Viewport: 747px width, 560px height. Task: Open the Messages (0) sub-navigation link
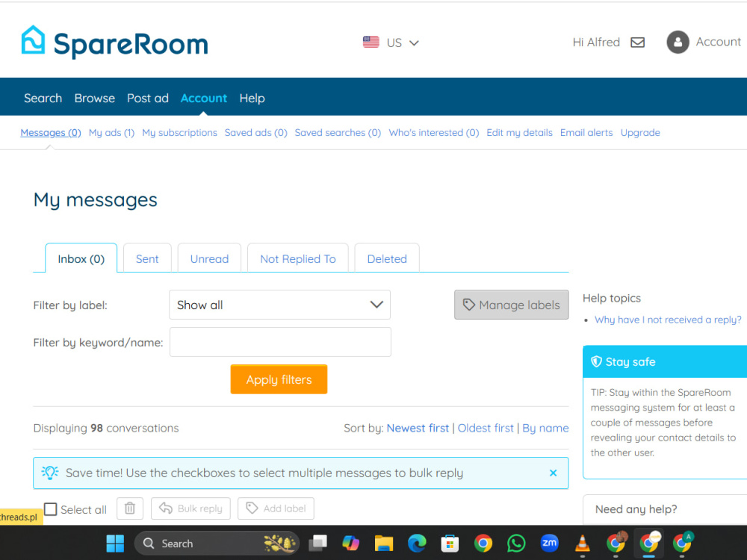(51, 132)
